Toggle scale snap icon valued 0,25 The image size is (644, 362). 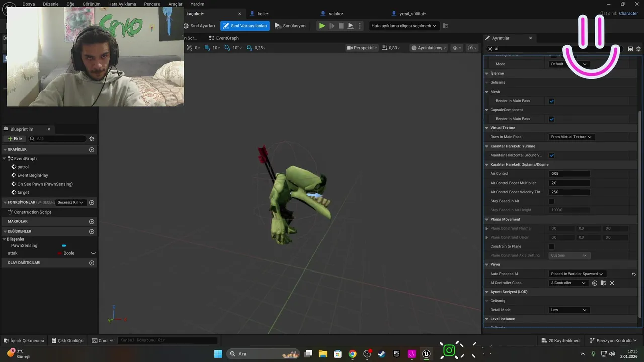pyautogui.click(x=250, y=48)
